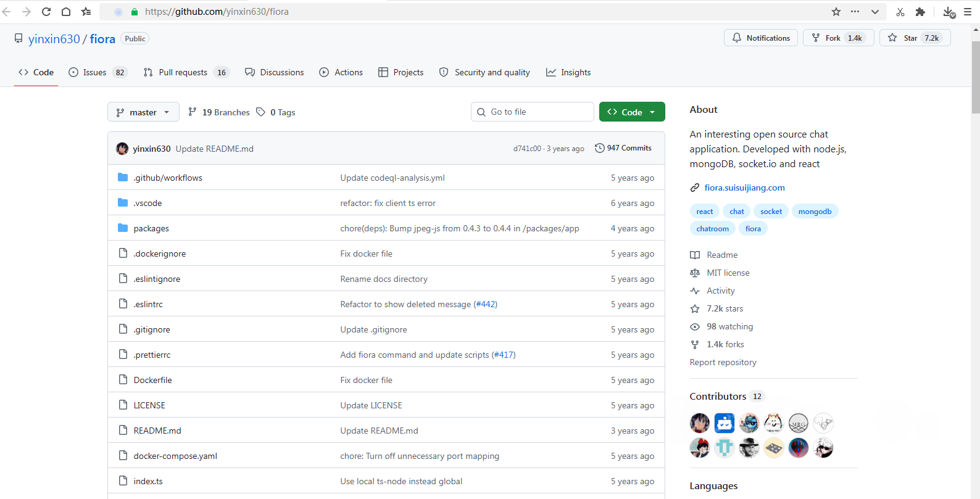Open the docker-compose.yaml file
Screen dimensions: 980x499
coord(175,456)
